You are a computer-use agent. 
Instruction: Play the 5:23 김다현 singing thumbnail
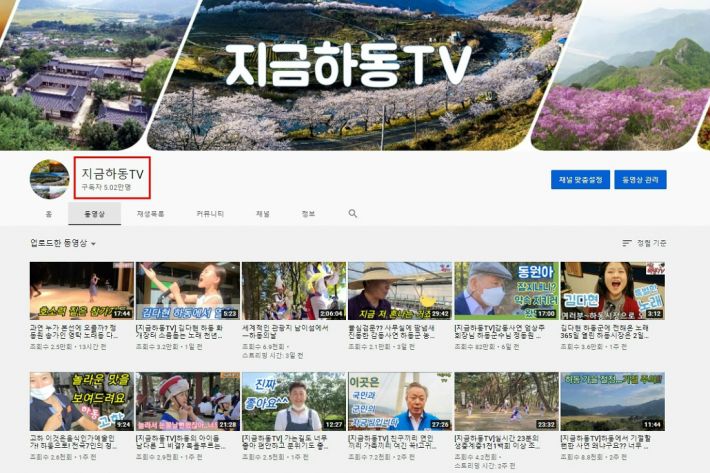(x=188, y=291)
